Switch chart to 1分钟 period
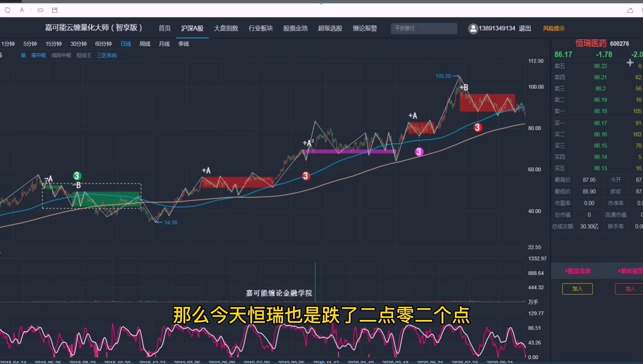Image resolution: width=643 pixels, height=364 pixels. (x=8, y=44)
